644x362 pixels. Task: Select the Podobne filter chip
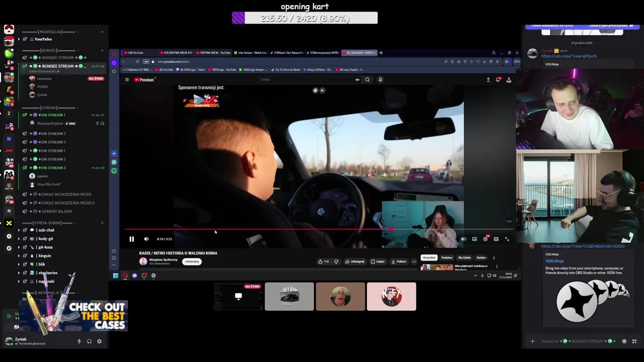pyautogui.click(x=447, y=257)
